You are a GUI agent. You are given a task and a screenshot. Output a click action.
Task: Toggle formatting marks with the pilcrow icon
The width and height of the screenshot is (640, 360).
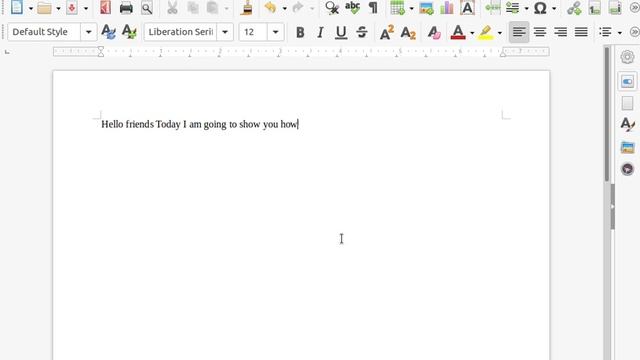click(x=373, y=8)
